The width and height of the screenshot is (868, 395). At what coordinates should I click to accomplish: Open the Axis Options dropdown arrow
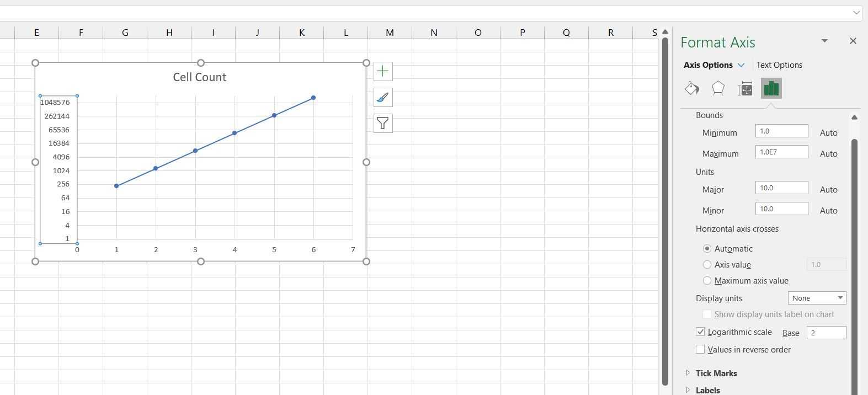pos(741,65)
